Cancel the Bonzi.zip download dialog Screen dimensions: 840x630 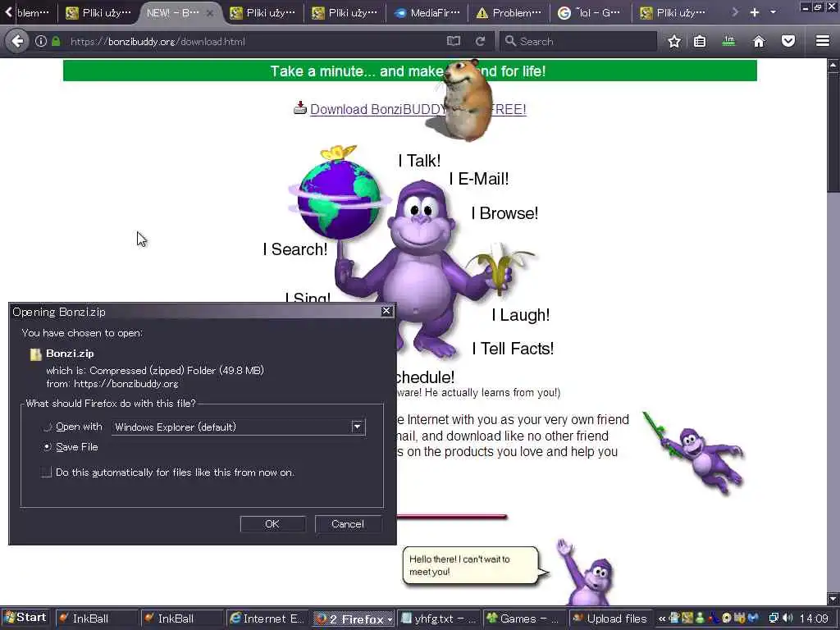click(x=348, y=524)
